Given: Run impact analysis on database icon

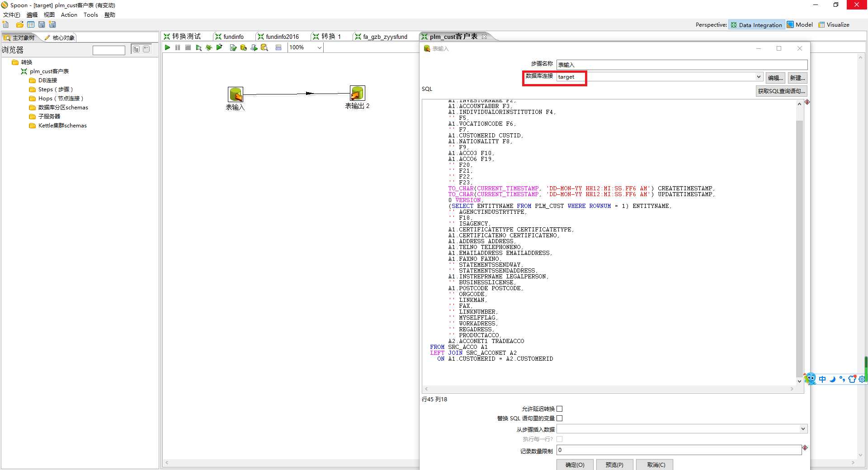Looking at the screenshot, I should coord(244,47).
